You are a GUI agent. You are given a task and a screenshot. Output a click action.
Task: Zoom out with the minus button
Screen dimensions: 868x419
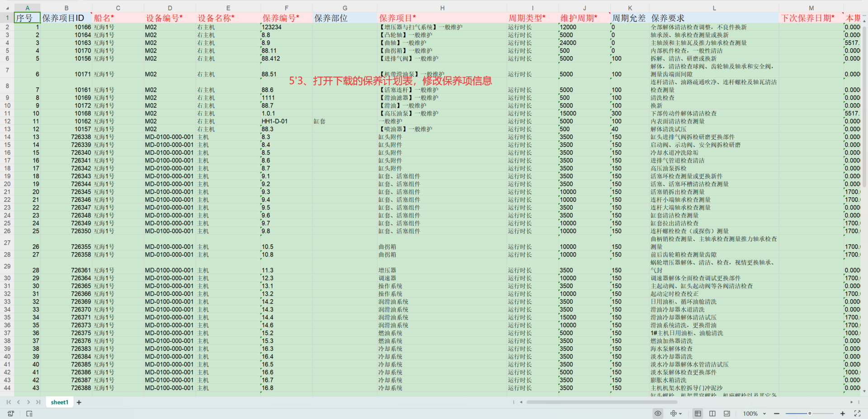coord(777,414)
